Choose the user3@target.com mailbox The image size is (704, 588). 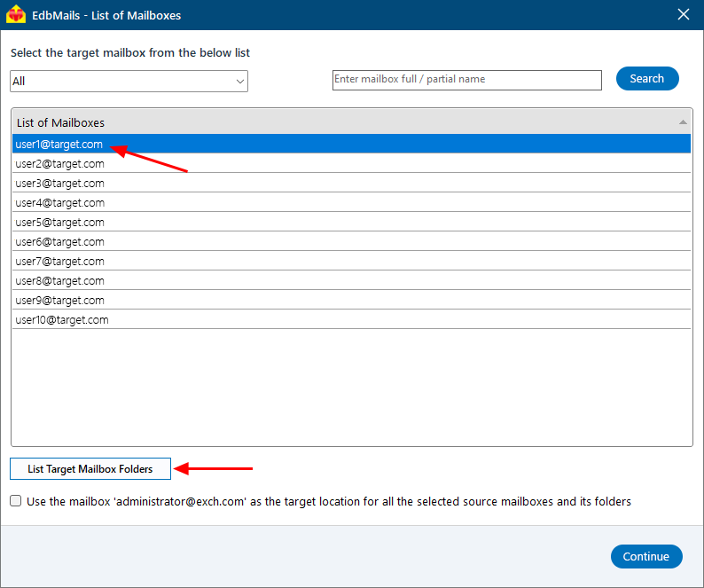[x=59, y=183]
